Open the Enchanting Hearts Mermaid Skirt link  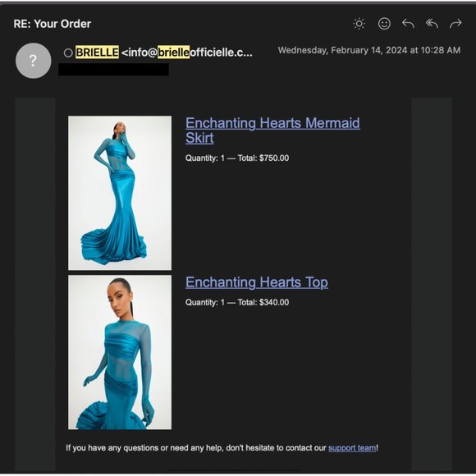coord(272,130)
